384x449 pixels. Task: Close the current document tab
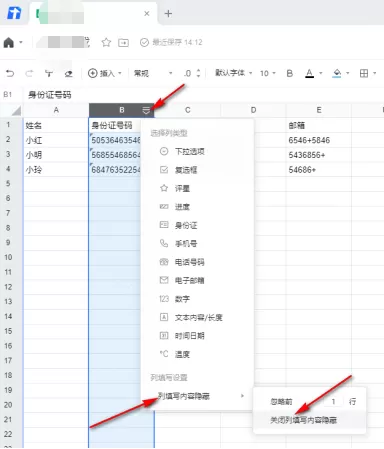(x=147, y=14)
